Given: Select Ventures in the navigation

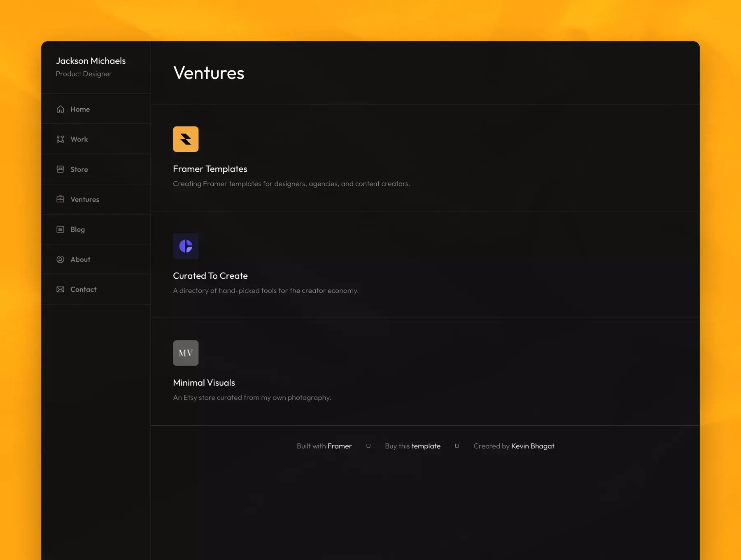Looking at the screenshot, I should 96,199.
